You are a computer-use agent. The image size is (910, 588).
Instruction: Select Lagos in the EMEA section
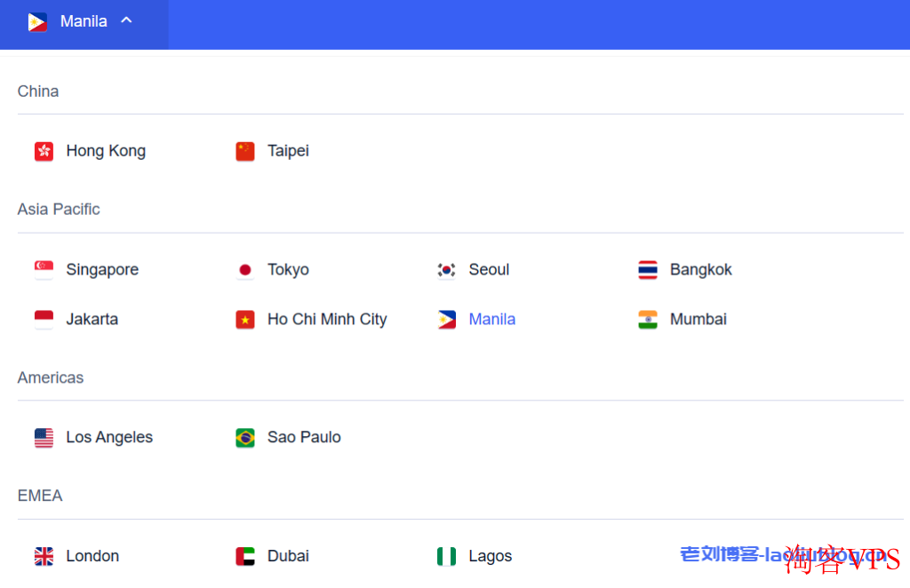click(491, 556)
